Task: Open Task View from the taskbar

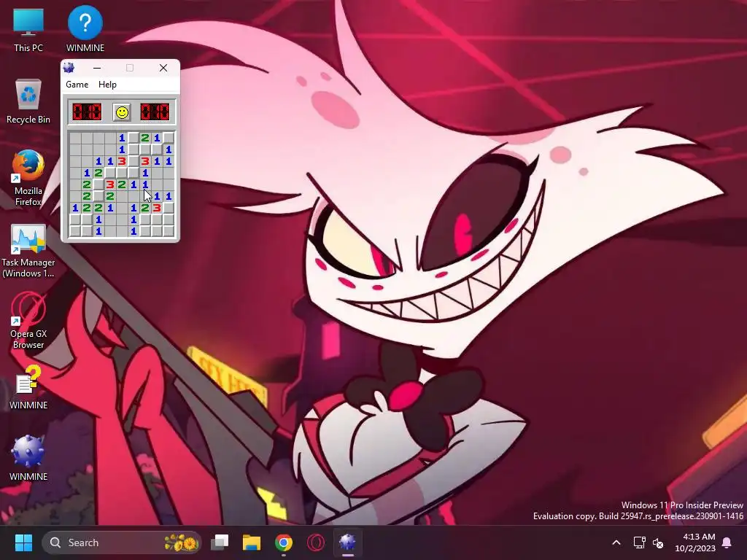Action: click(x=220, y=542)
